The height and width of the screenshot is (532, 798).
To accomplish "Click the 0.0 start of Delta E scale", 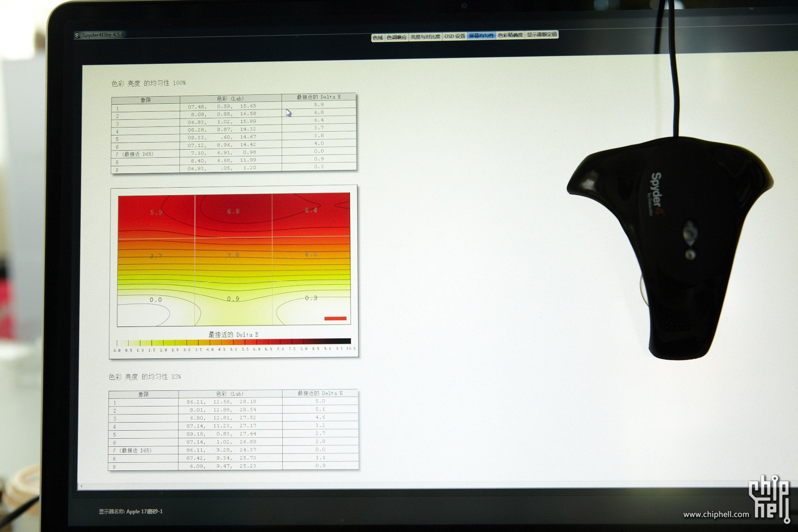I will pyautogui.click(x=117, y=351).
